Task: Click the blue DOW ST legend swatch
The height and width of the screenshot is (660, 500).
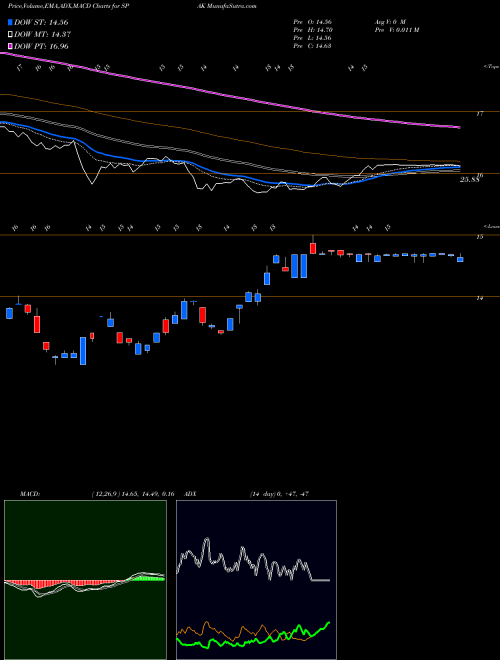Action: 10,22
